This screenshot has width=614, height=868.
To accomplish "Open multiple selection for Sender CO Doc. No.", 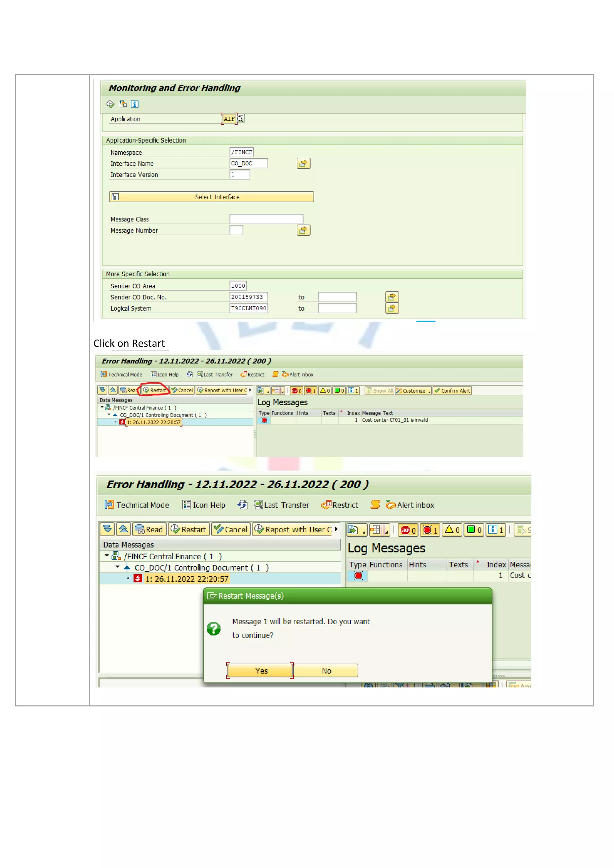I will coord(392,297).
